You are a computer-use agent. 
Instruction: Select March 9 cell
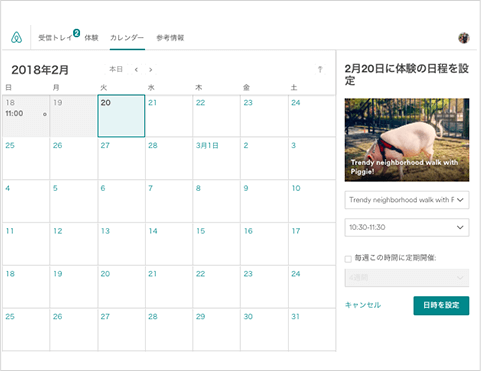pos(264,201)
